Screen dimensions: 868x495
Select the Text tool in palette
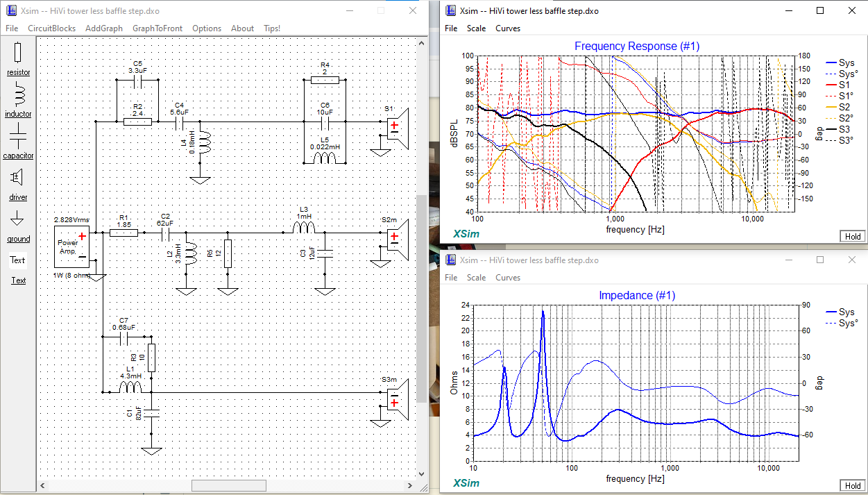point(18,260)
